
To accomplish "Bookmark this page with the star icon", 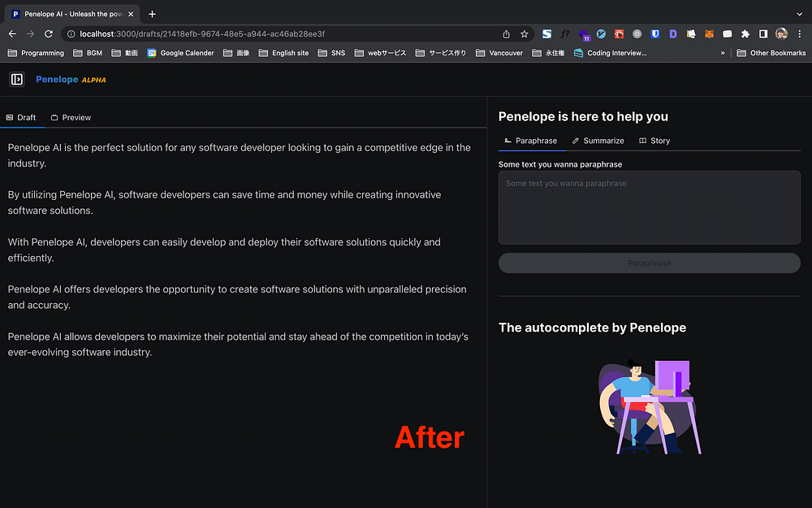I will [x=524, y=33].
